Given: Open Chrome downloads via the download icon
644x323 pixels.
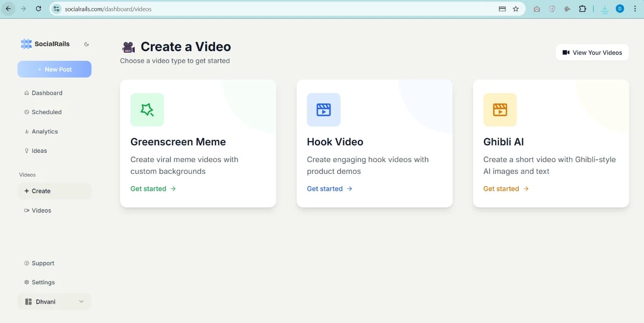Looking at the screenshot, I should (604, 9).
